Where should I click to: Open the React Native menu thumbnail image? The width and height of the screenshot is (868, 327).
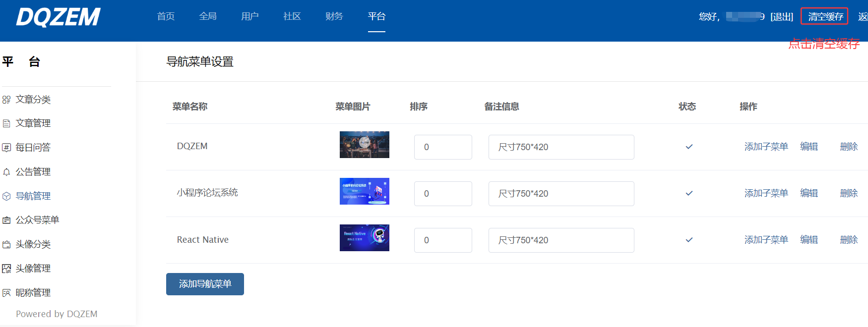[364, 238]
